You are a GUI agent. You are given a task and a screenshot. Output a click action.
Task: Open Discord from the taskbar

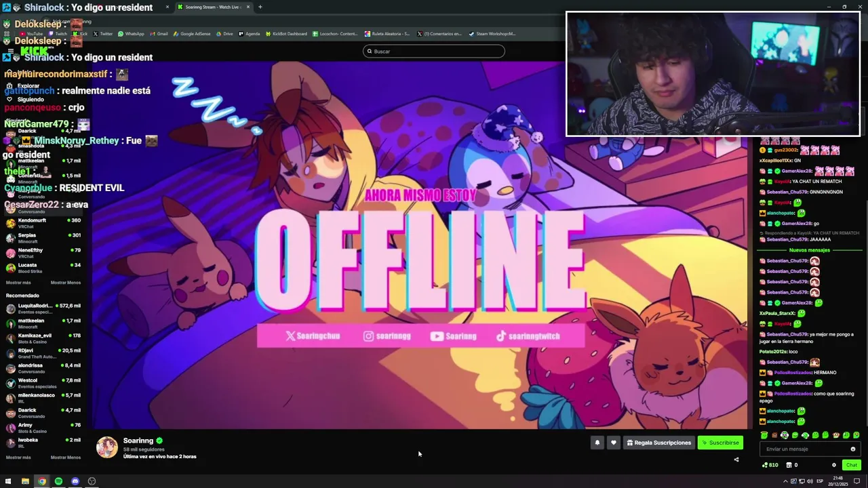click(75, 481)
